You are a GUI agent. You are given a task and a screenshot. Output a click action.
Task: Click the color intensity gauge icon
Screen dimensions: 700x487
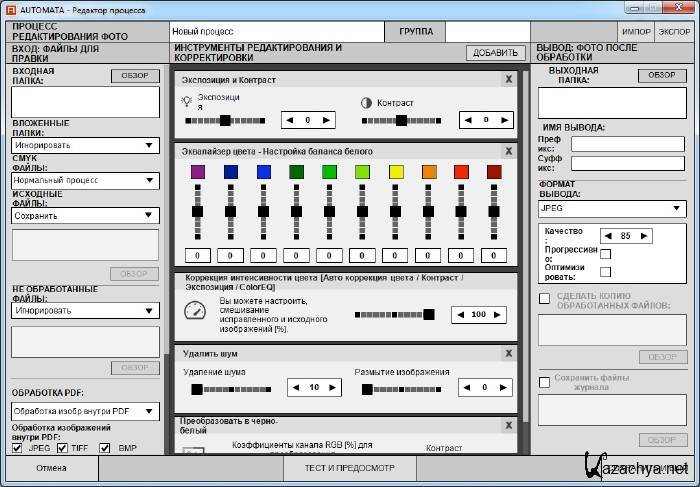point(195,311)
